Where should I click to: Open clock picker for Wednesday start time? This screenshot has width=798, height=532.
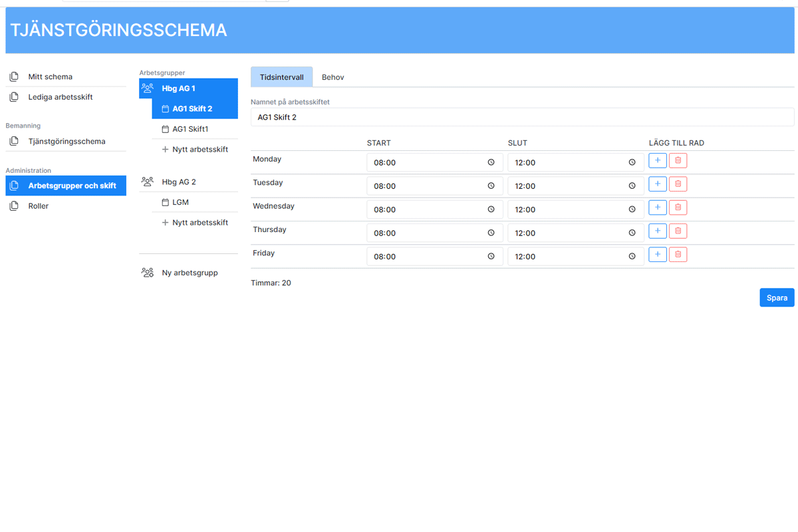(491, 209)
